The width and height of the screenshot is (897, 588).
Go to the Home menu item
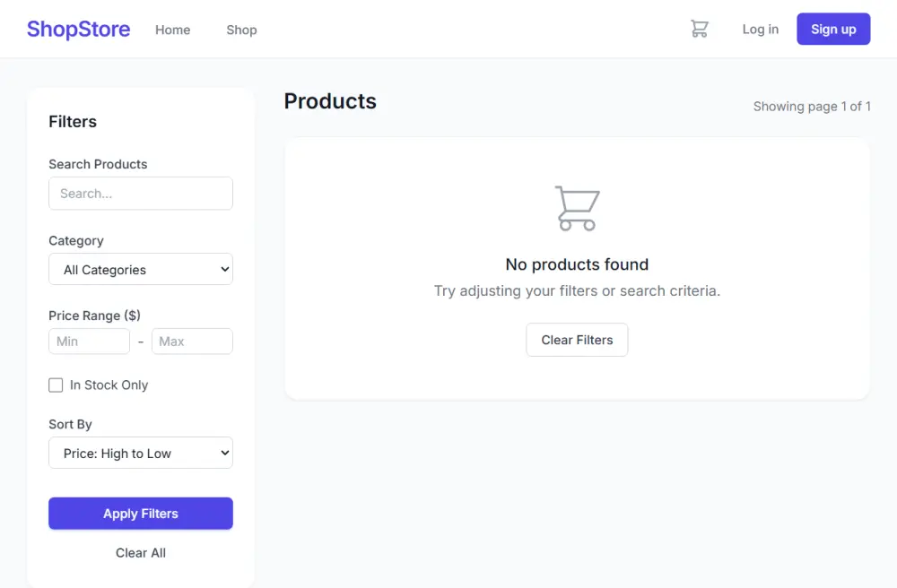(172, 30)
